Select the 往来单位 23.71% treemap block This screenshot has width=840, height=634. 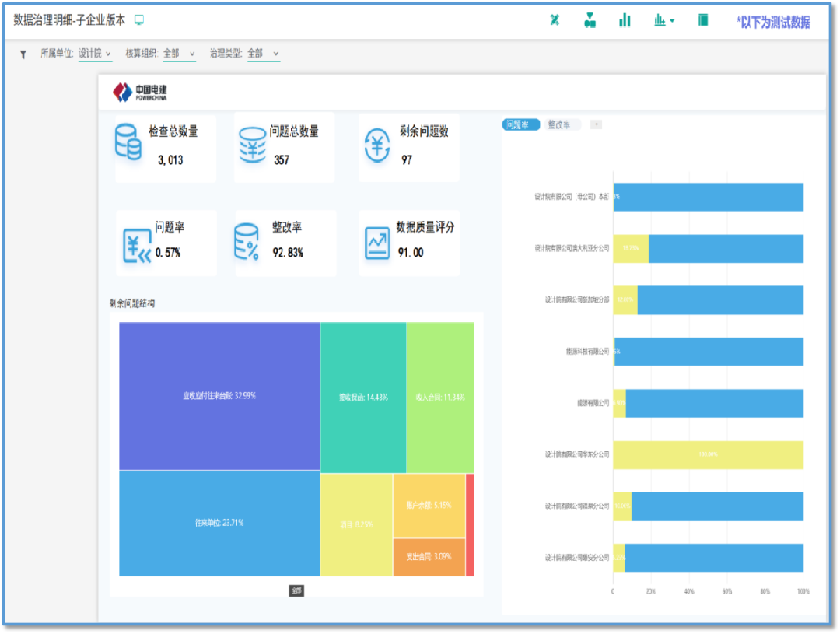click(x=219, y=524)
